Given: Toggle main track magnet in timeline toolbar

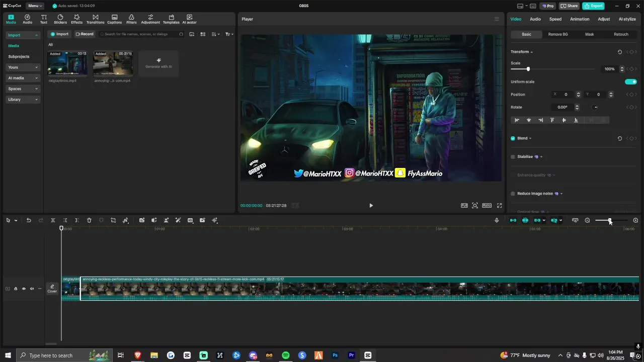Looking at the screenshot, I should coord(513,220).
